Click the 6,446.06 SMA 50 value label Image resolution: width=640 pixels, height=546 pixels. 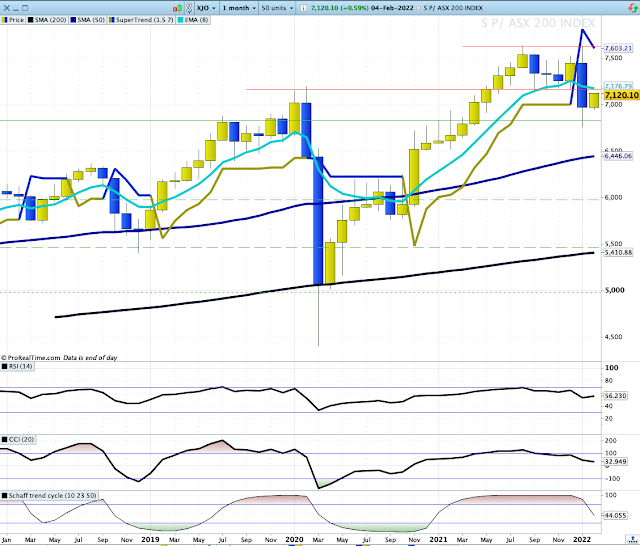pyautogui.click(x=618, y=156)
